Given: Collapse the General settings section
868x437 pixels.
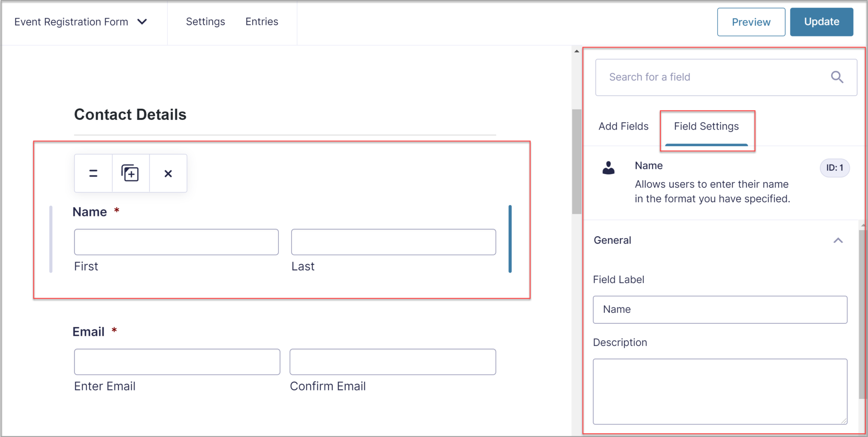Looking at the screenshot, I should point(838,240).
